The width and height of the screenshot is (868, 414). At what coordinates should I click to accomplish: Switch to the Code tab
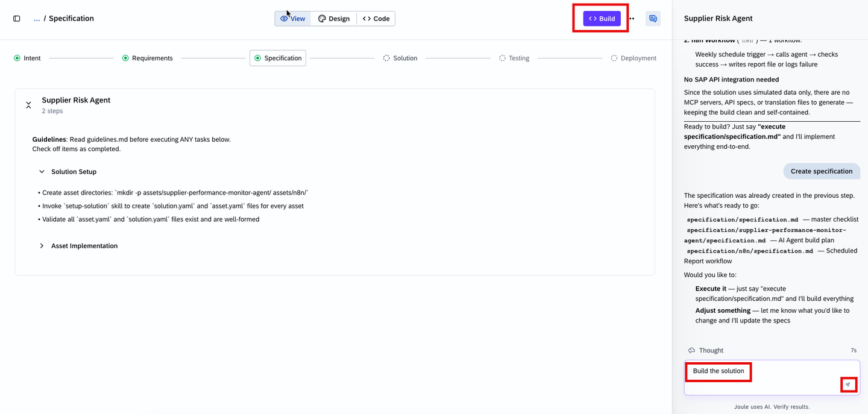376,19
